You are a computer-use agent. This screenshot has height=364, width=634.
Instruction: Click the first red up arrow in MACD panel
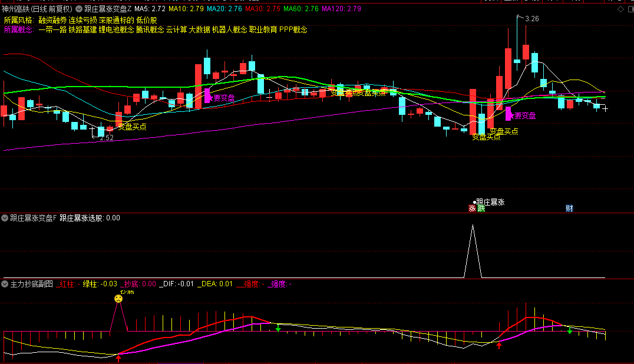(118, 358)
